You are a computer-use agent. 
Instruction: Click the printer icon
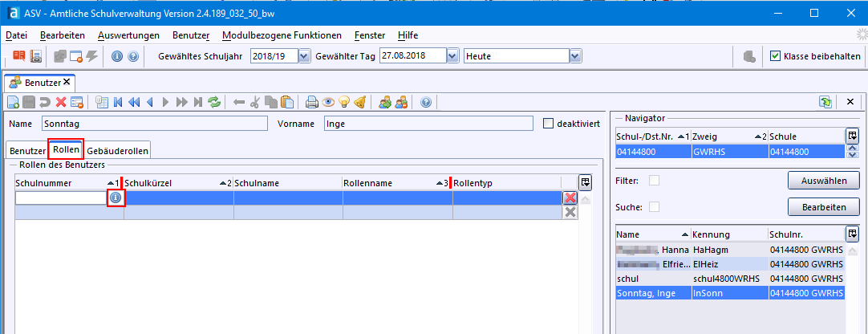312,102
